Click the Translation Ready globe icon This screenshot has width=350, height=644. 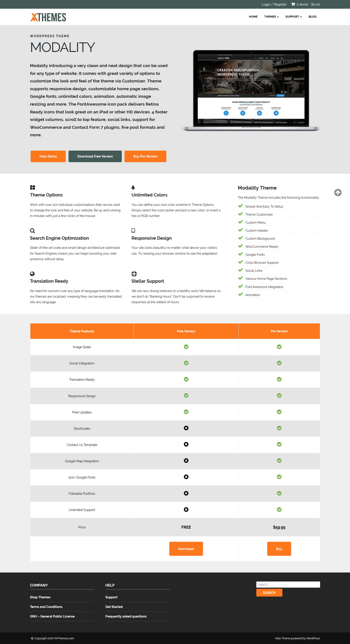32,274
